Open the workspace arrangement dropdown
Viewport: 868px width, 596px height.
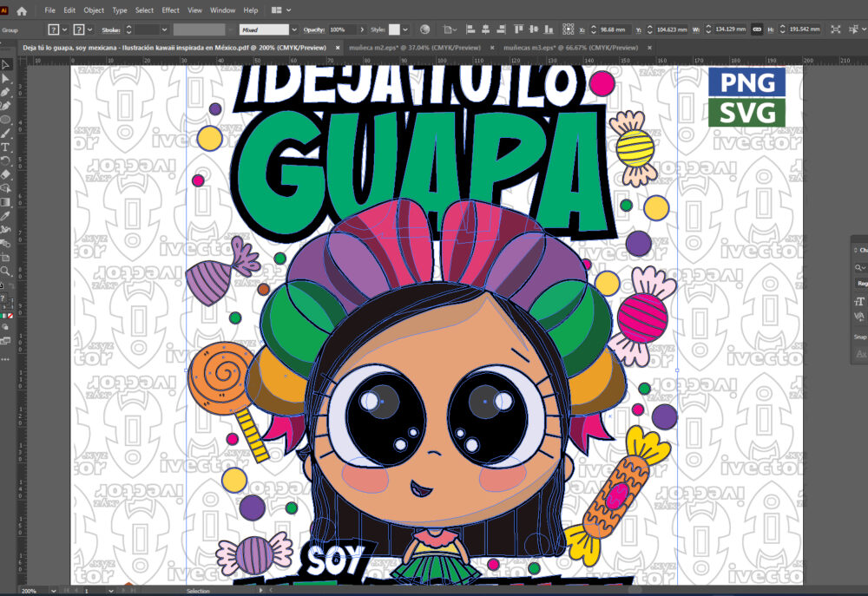coord(281,10)
